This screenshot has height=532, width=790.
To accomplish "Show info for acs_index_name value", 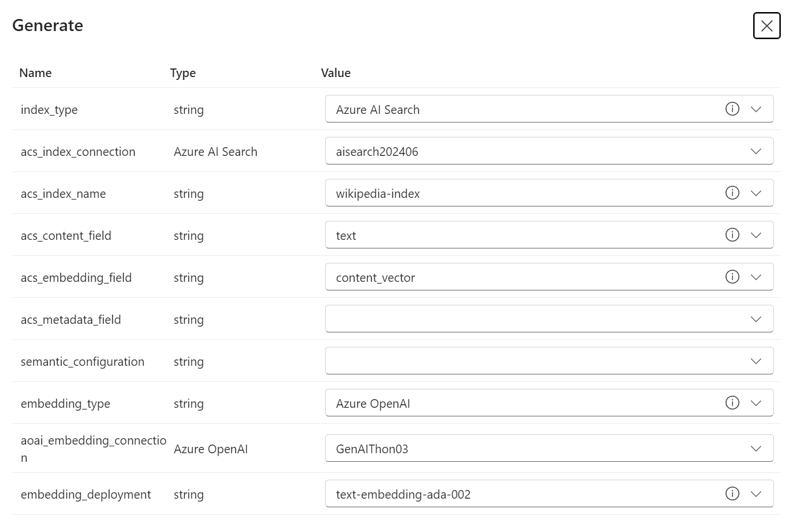I will point(732,193).
